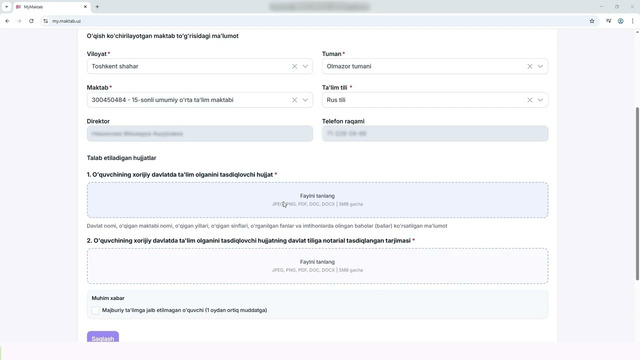Click the Talab etiladigan hujjatlar heading
The image size is (640, 360).
(x=121, y=158)
